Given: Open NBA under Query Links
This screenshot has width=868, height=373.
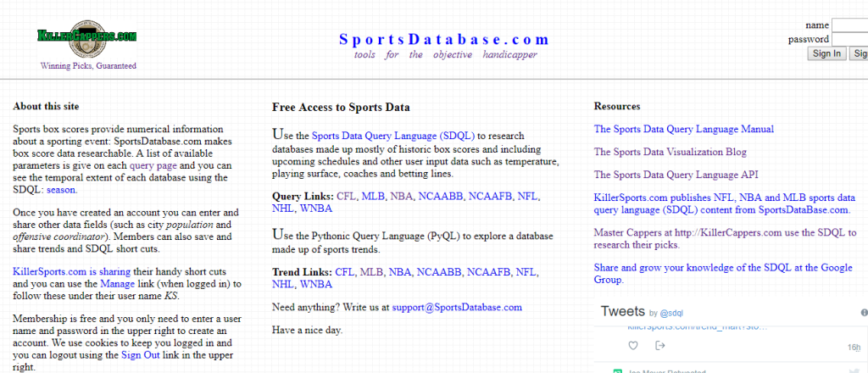Looking at the screenshot, I should pyautogui.click(x=402, y=197).
